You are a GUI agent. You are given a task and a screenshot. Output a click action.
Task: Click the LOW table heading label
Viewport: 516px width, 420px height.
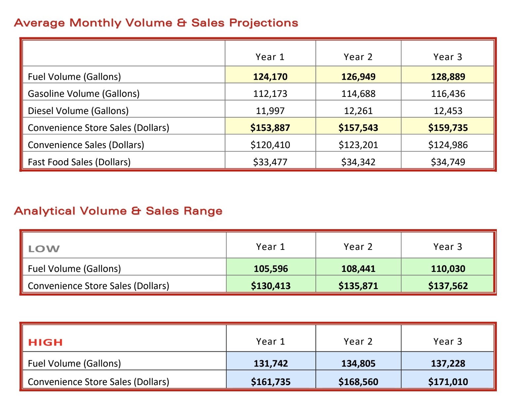click(44, 249)
